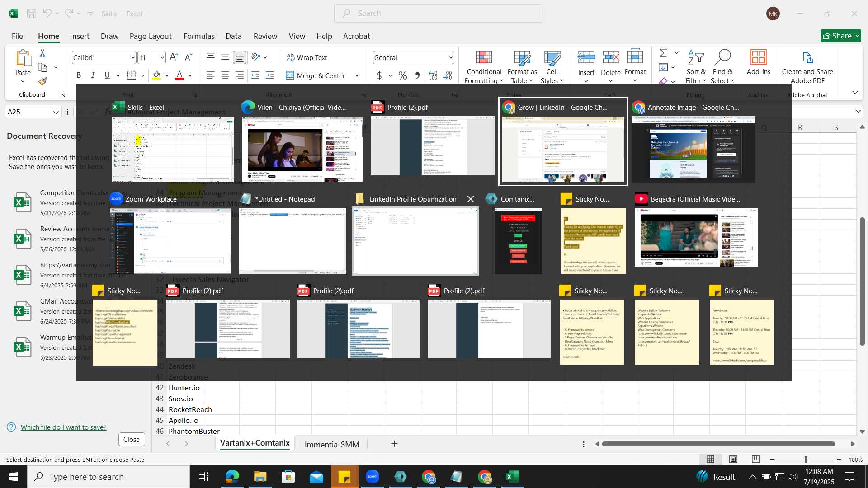Open Zoom app from taskbar
This screenshot has height=488, width=868.
(373, 477)
